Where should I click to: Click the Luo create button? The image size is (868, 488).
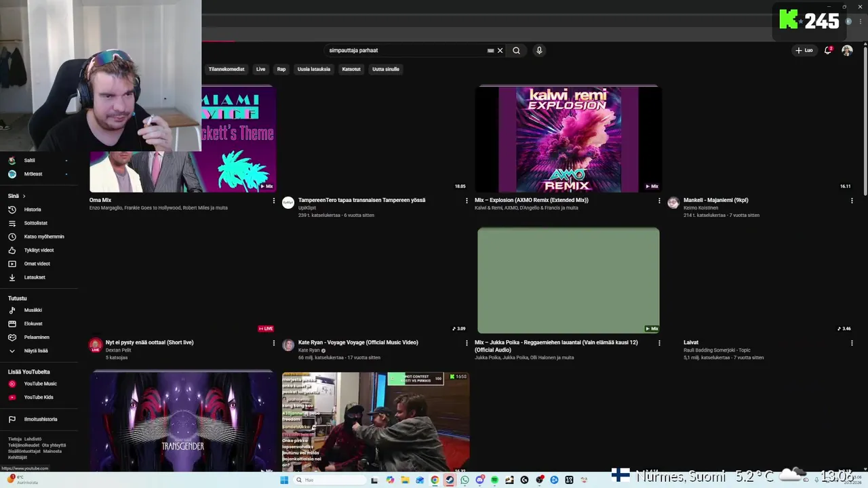tap(804, 50)
